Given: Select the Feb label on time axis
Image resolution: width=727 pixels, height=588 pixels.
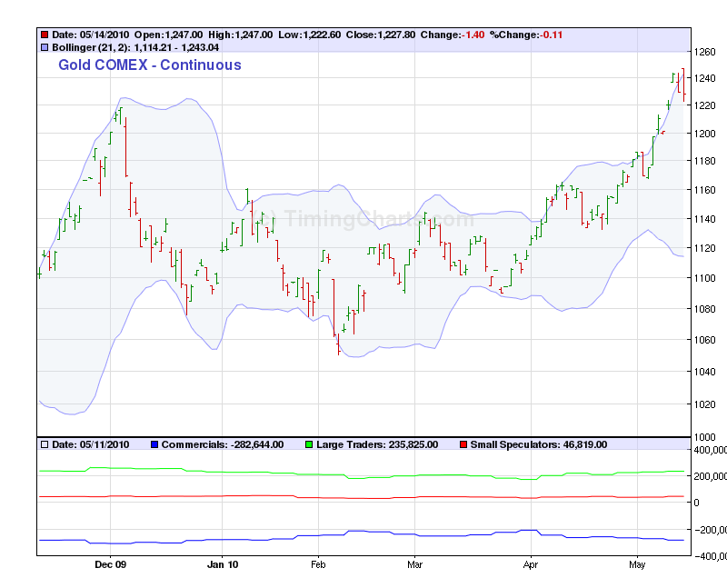Looking at the screenshot, I should 317,564.
